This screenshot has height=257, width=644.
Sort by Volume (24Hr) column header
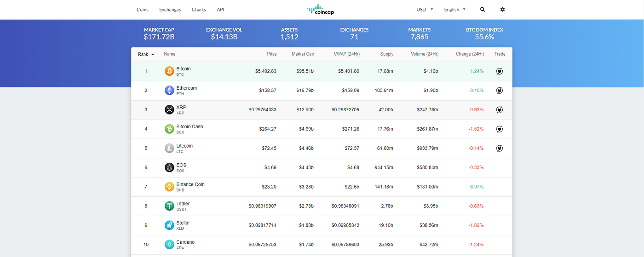425,54
